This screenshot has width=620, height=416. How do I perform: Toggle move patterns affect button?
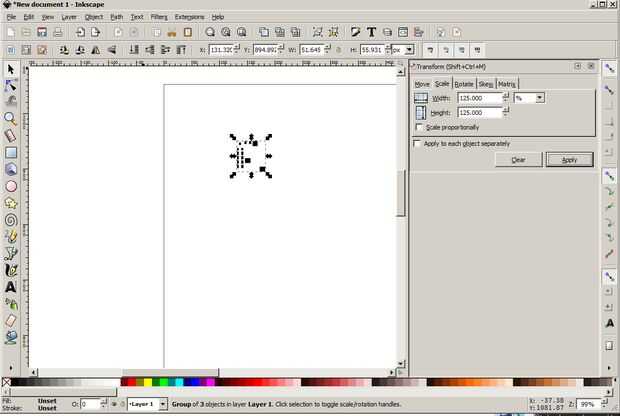[477, 50]
